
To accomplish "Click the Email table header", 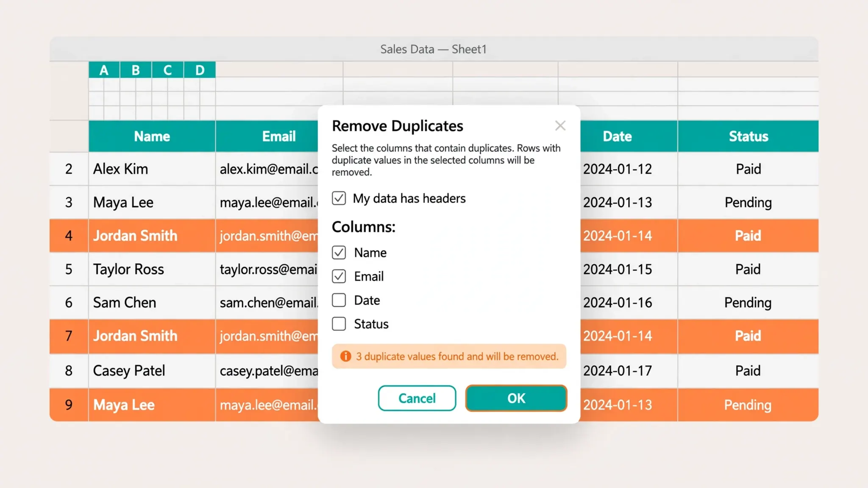I will point(267,136).
